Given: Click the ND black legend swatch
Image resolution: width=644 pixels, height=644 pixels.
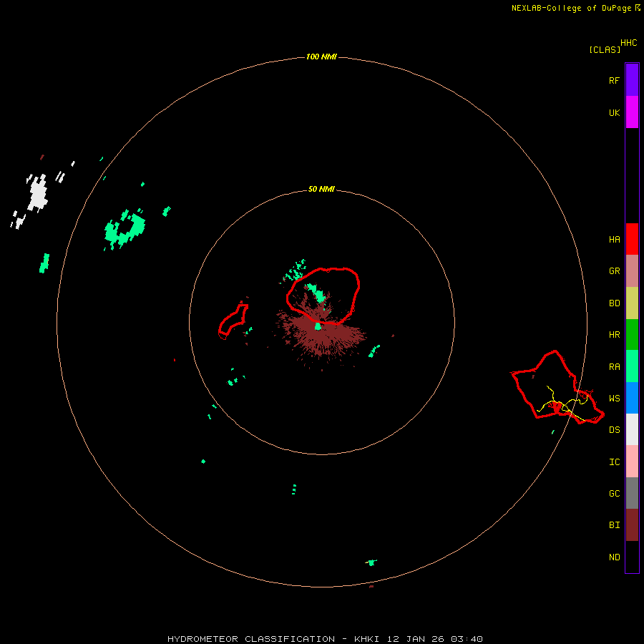Looking at the screenshot, I should coord(632,557).
